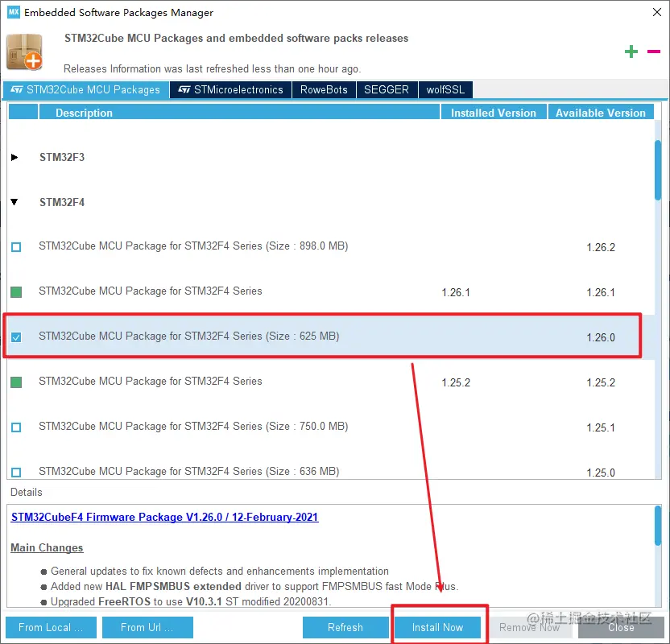Screen dimensions: 670x644
Task: Click the Remove Now button
Action: 529,627
